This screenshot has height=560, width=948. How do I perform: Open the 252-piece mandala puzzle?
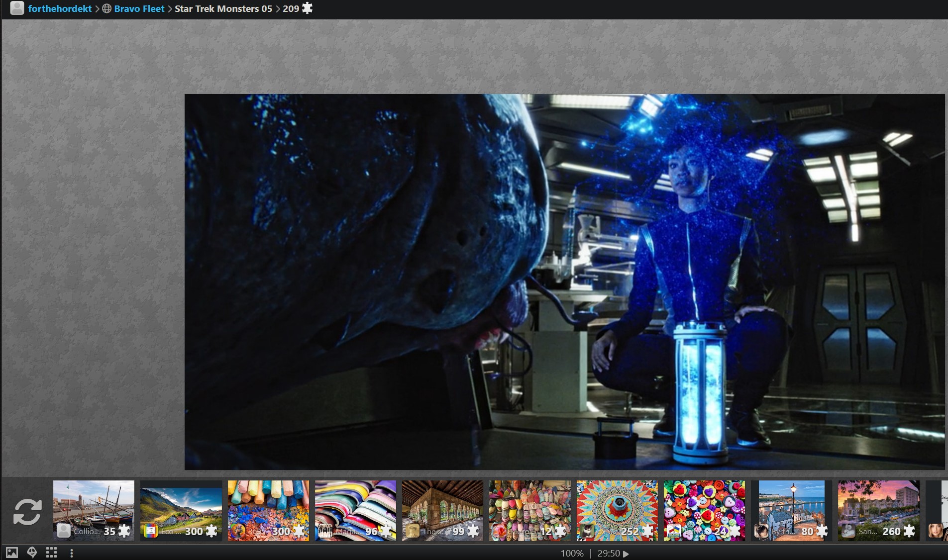(617, 510)
